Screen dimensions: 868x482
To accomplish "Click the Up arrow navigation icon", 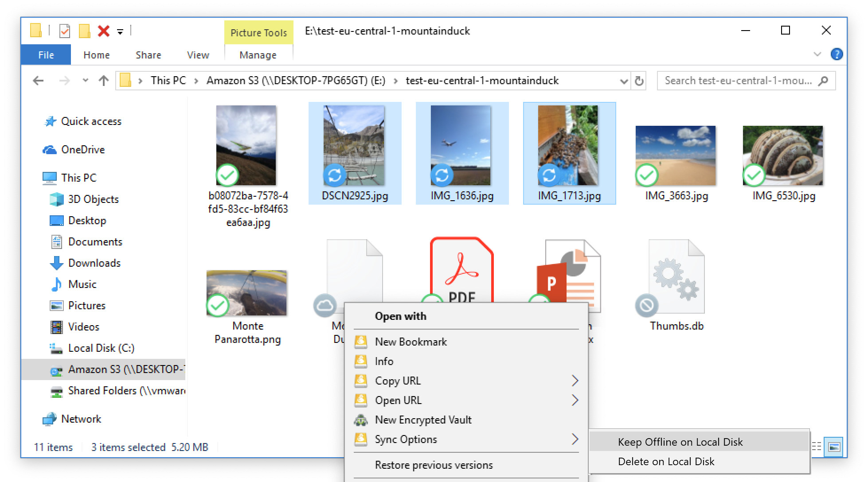I will (104, 81).
